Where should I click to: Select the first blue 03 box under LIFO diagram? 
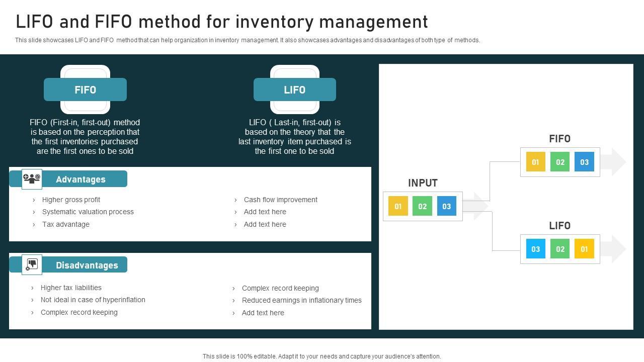[x=535, y=249]
